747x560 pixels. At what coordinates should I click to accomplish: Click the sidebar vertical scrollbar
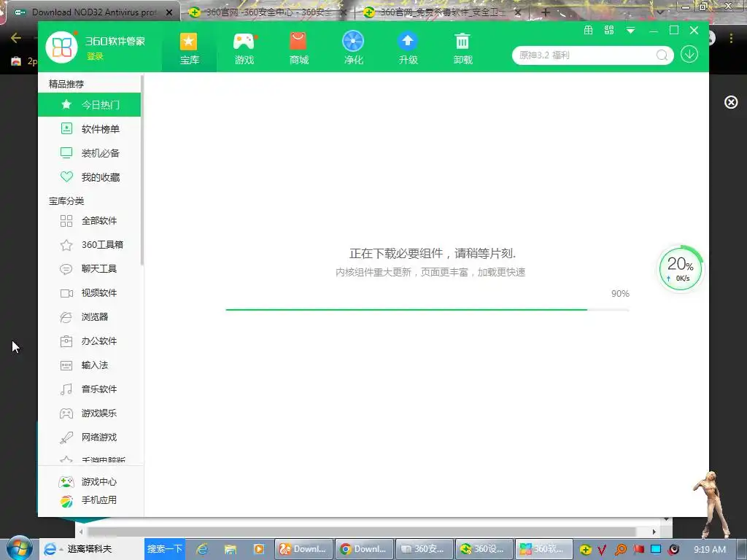(142, 171)
